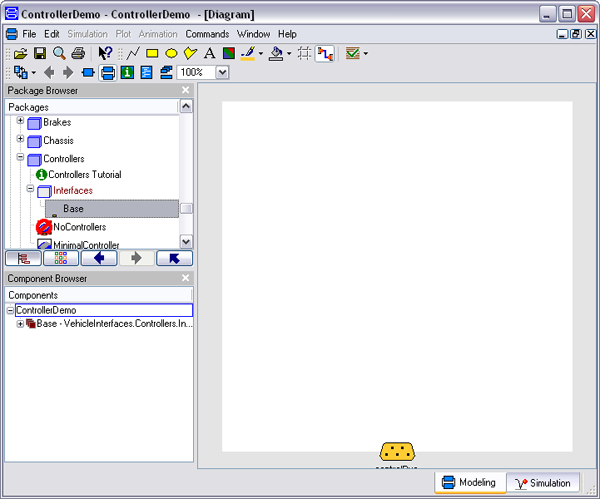The image size is (600, 499).
Task: Open the Commands menu
Action: click(207, 34)
